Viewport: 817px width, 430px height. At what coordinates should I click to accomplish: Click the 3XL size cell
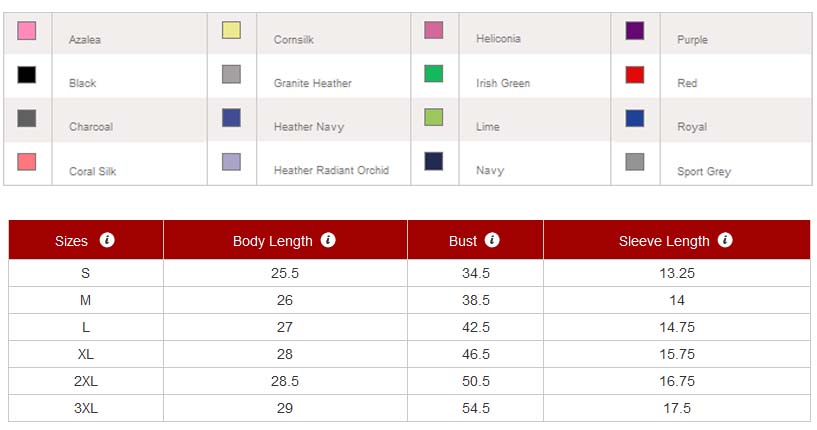click(86, 408)
